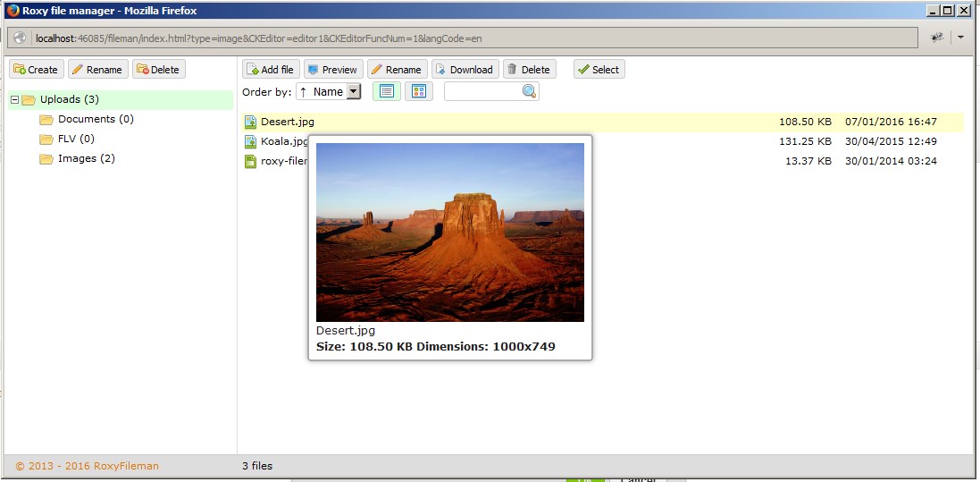The width and height of the screenshot is (980, 482).
Task: Open the Order by Name dropdown
Action: (x=329, y=91)
